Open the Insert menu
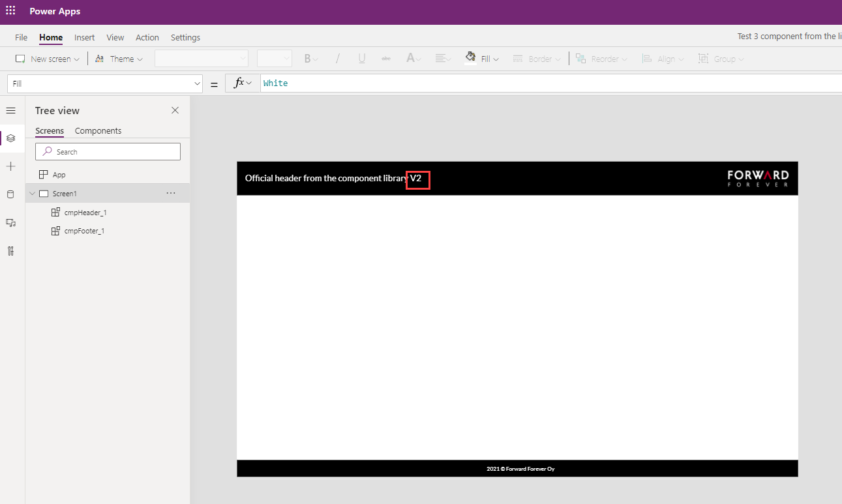842x504 pixels. click(84, 37)
